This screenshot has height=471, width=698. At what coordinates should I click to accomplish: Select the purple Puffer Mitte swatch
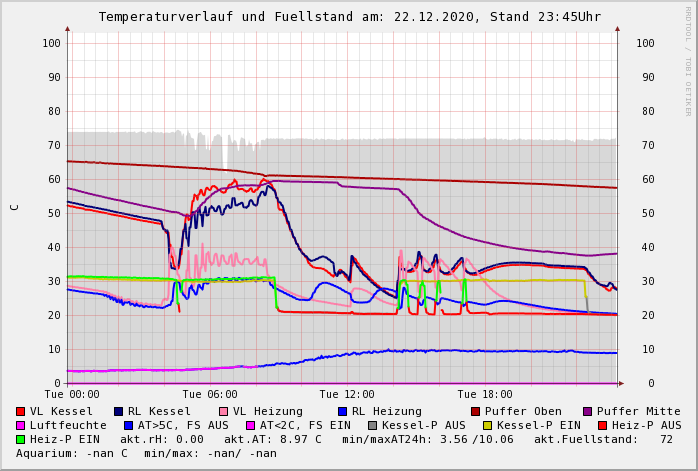tap(588, 411)
